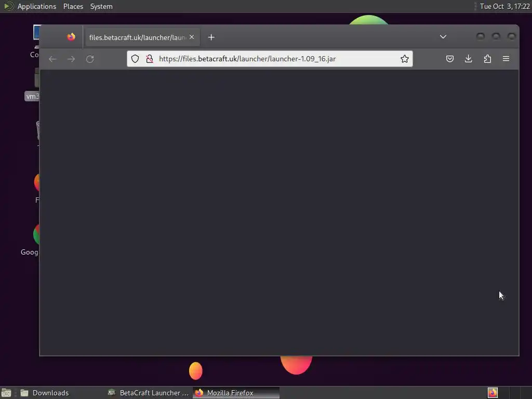Expand the List all tabs chevron
This screenshot has height=399, width=532.
[443, 37]
